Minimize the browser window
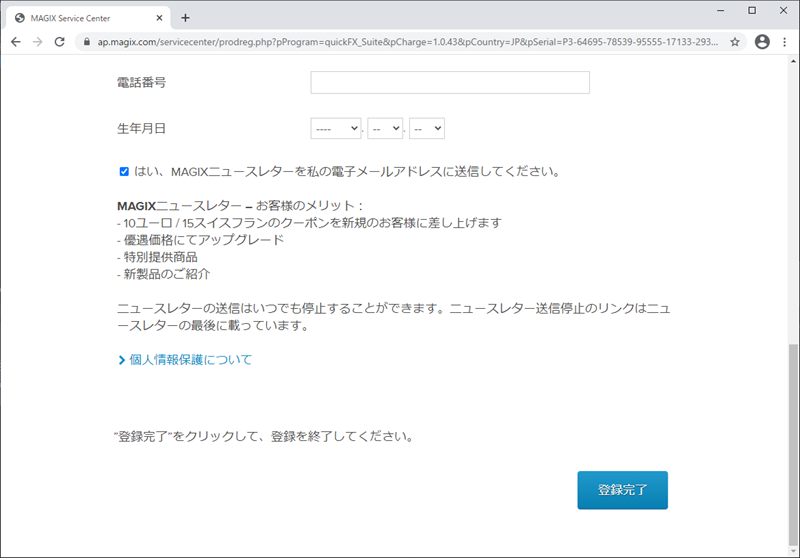Image resolution: width=800 pixels, height=558 pixels. point(720,10)
